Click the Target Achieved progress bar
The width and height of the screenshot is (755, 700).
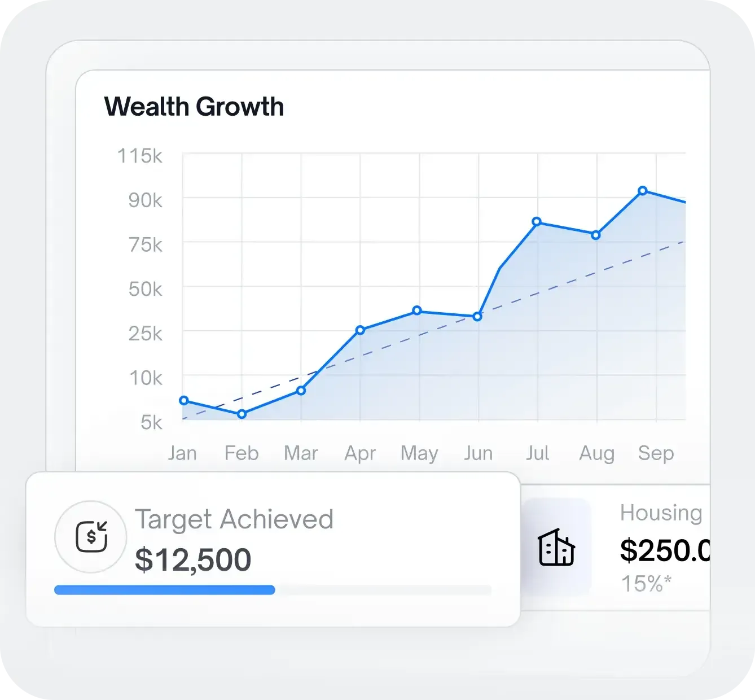coord(273,590)
